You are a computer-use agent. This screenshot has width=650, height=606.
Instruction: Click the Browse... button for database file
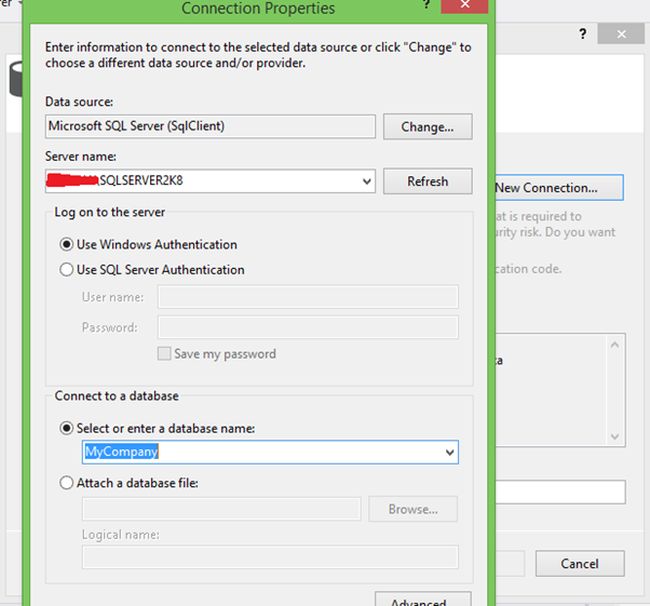(x=413, y=509)
